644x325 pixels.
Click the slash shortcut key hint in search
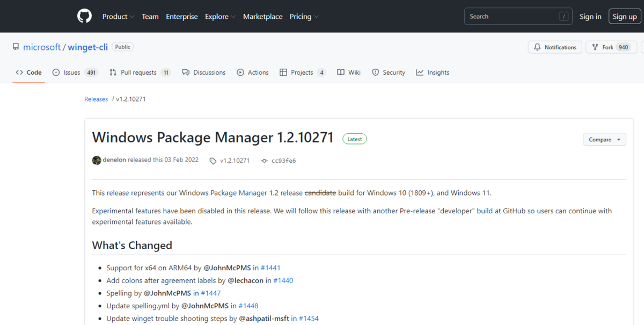[x=563, y=17]
